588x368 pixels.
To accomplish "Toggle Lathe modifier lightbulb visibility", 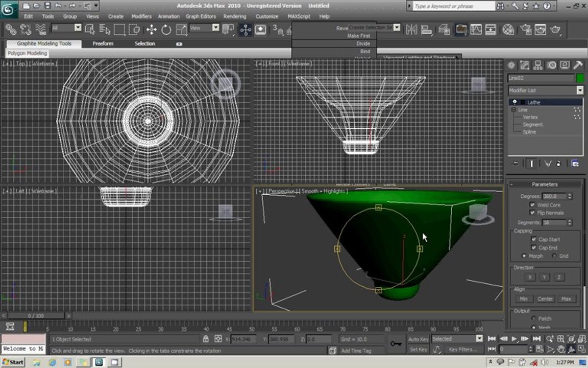I will coord(514,102).
